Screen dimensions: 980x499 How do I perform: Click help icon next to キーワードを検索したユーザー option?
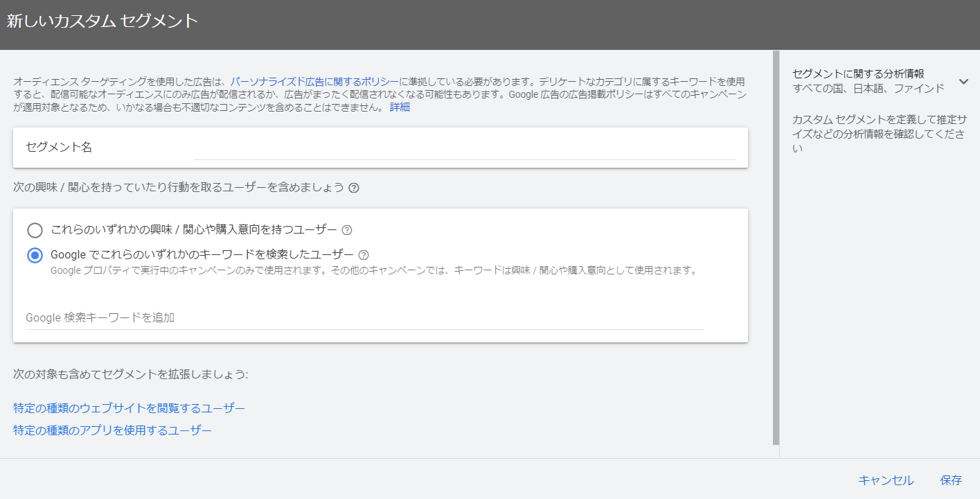(364, 254)
